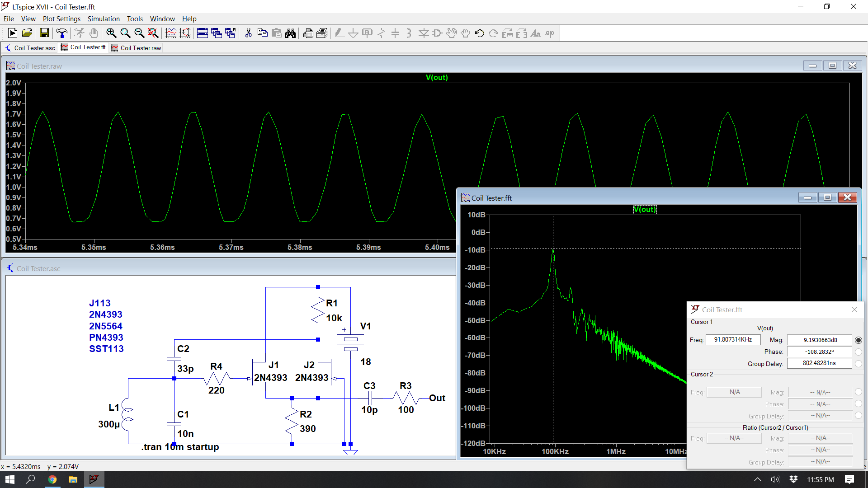Select Cursor 1 Mag radio button
This screenshot has height=488, width=868.
pyautogui.click(x=858, y=340)
